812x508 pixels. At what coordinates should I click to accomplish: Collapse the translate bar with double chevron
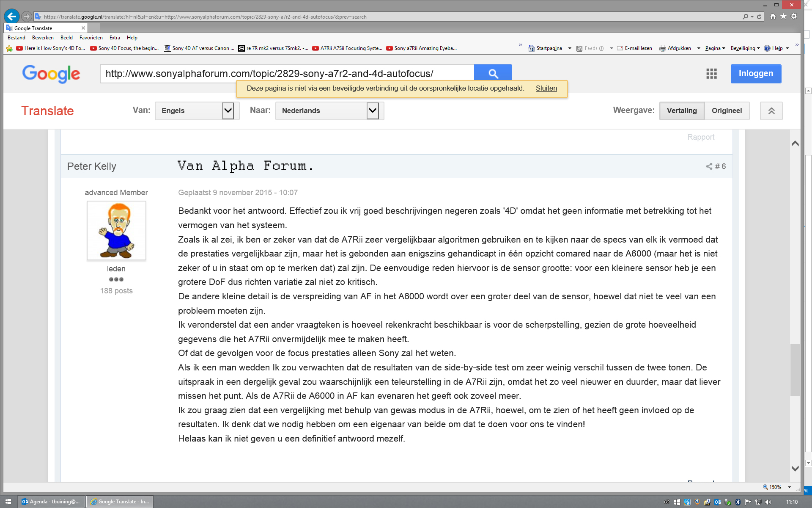pyautogui.click(x=771, y=110)
